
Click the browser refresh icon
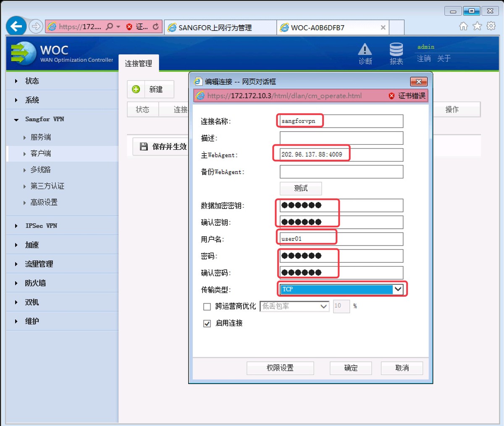[x=156, y=26]
